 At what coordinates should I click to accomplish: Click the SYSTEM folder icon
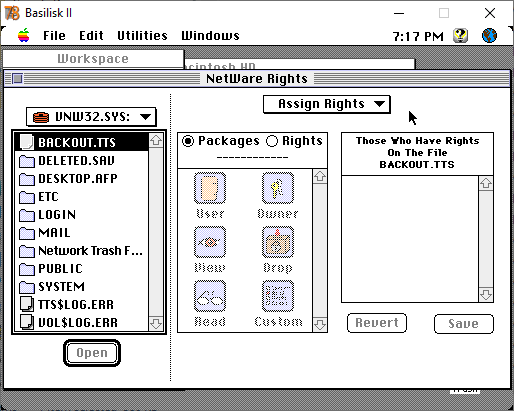27,287
